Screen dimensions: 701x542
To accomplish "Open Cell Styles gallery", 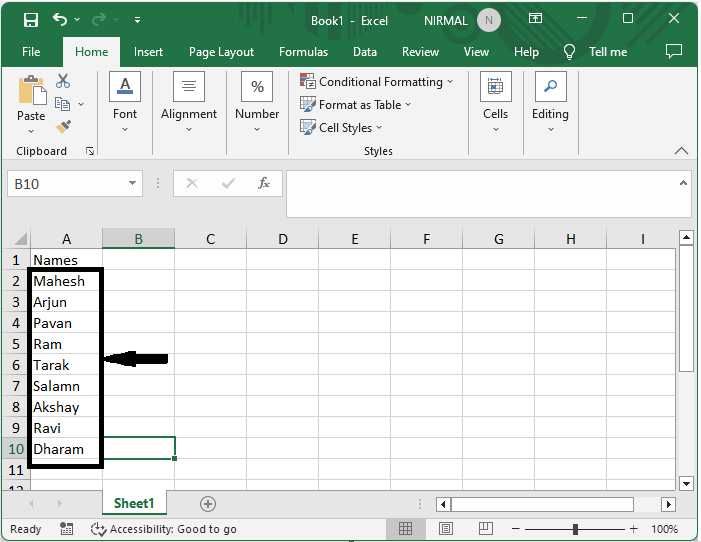I will point(341,127).
